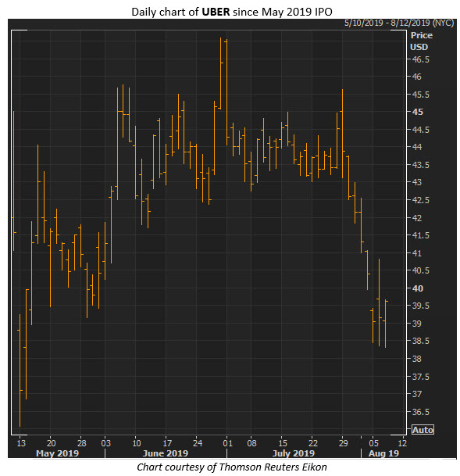Click the 37.5 price axis value
The width and height of the screenshot is (460, 476).
pyautogui.click(x=421, y=377)
